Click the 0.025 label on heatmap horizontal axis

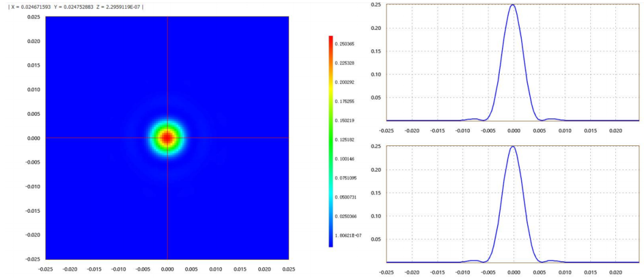[x=289, y=268]
